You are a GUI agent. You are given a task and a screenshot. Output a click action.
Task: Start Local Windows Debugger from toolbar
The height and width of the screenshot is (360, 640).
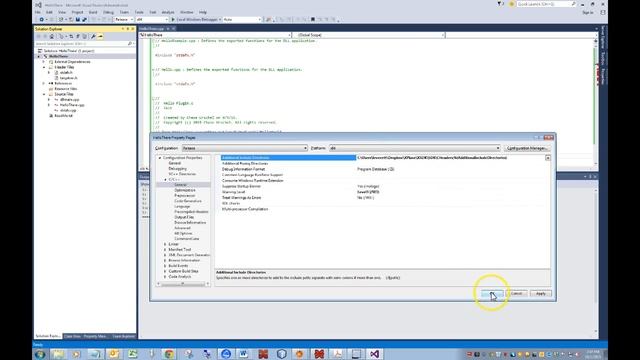(196, 20)
